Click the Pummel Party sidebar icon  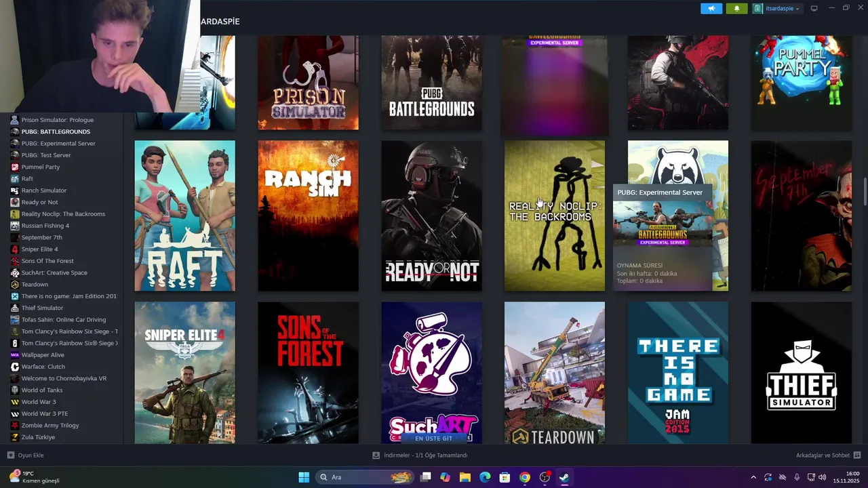click(15, 167)
